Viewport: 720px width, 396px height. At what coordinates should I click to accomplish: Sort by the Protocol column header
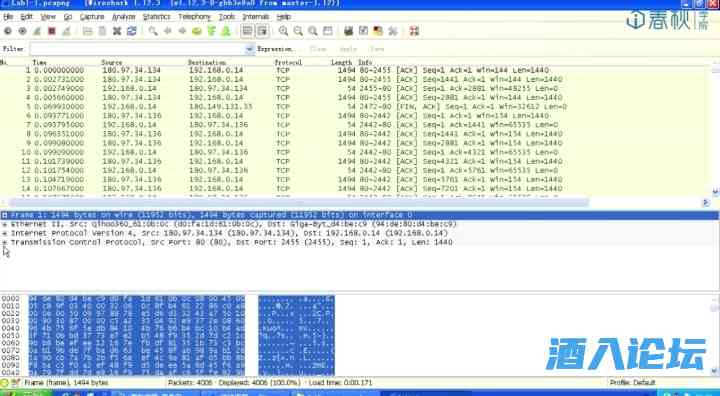[x=288, y=62]
